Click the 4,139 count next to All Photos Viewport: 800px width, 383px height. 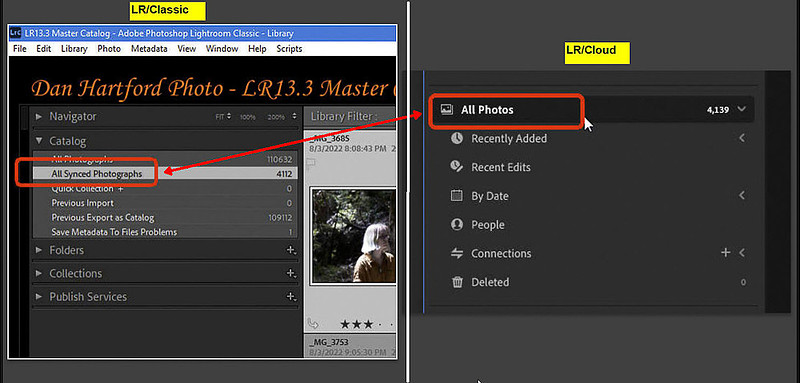pos(718,110)
